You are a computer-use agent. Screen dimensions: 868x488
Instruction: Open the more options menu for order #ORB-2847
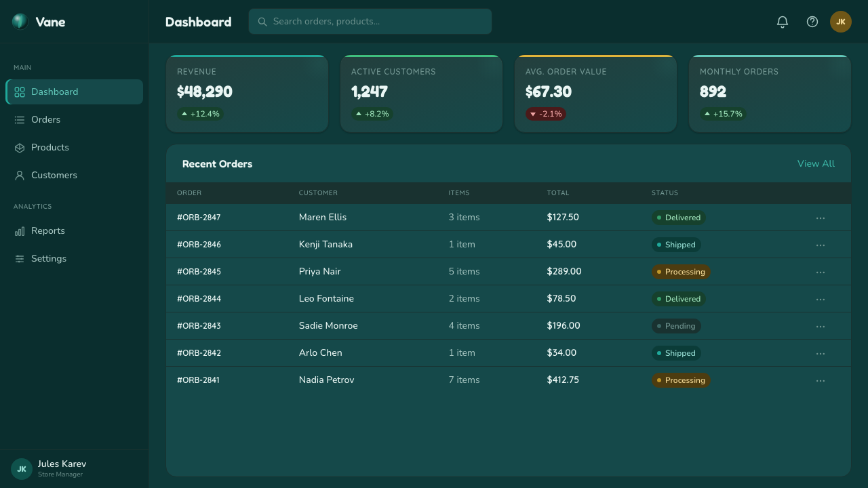tap(821, 218)
